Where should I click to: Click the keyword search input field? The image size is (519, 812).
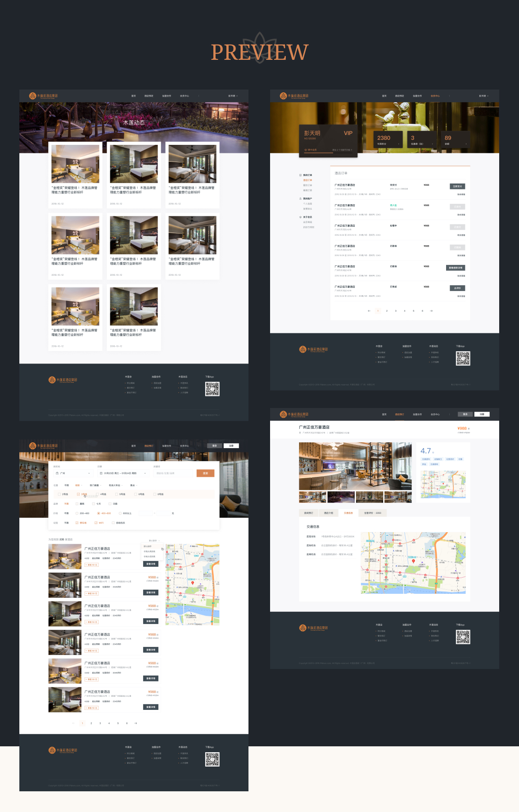[x=173, y=473]
